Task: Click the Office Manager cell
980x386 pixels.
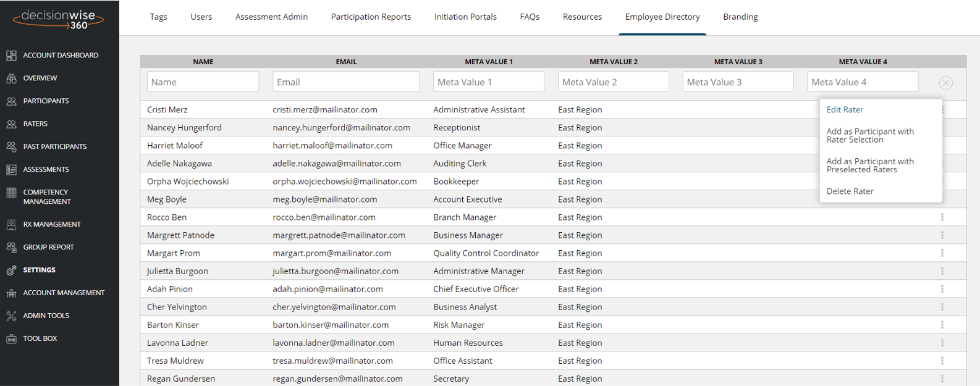Action: (x=463, y=145)
